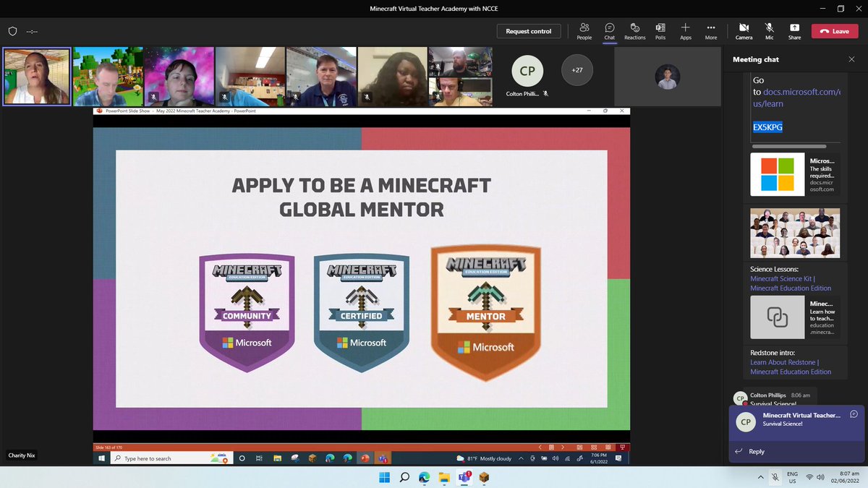This screenshot has height=488, width=868.
Task: Open the Reactions menu
Action: click(x=634, y=31)
